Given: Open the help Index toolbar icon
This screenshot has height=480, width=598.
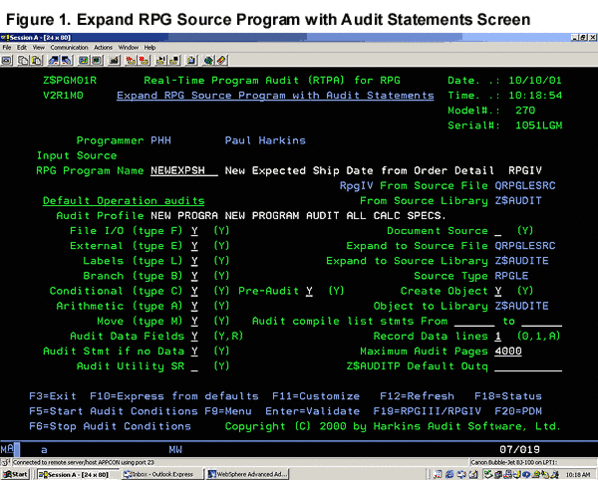Looking at the screenshot, I should click(x=222, y=60).
